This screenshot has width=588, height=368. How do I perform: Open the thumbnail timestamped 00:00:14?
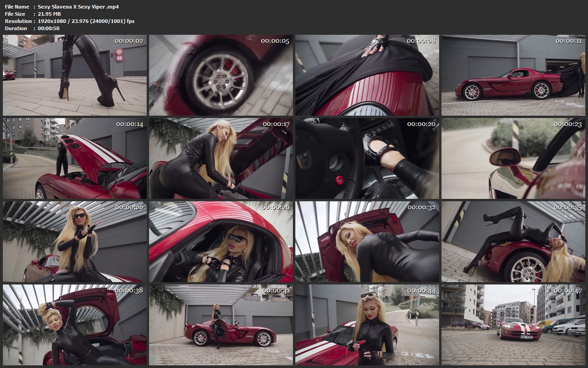pyautogui.click(x=75, y=158)
